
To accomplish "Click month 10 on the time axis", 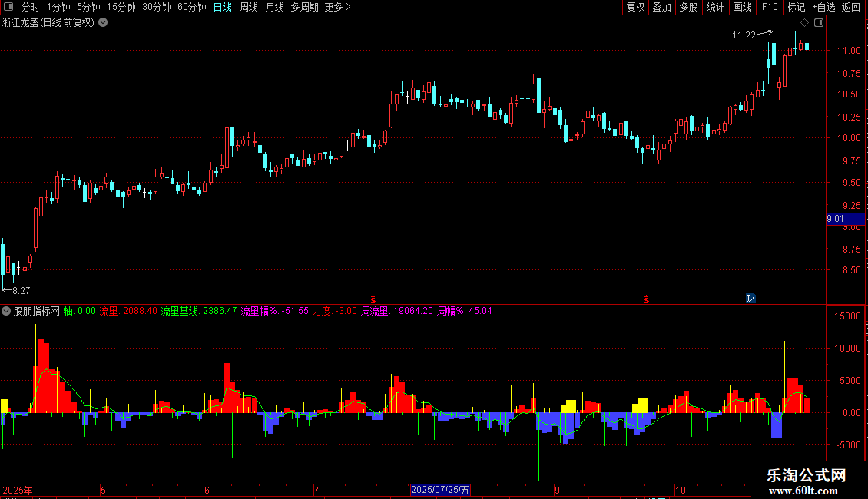I will [x=680, y=490].
